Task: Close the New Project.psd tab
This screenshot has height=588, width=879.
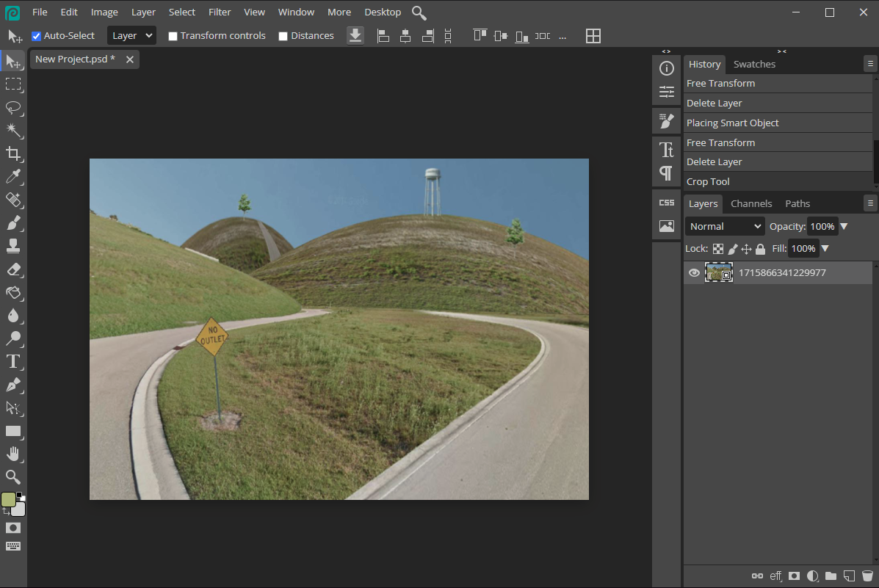Action: coord(129,59)
